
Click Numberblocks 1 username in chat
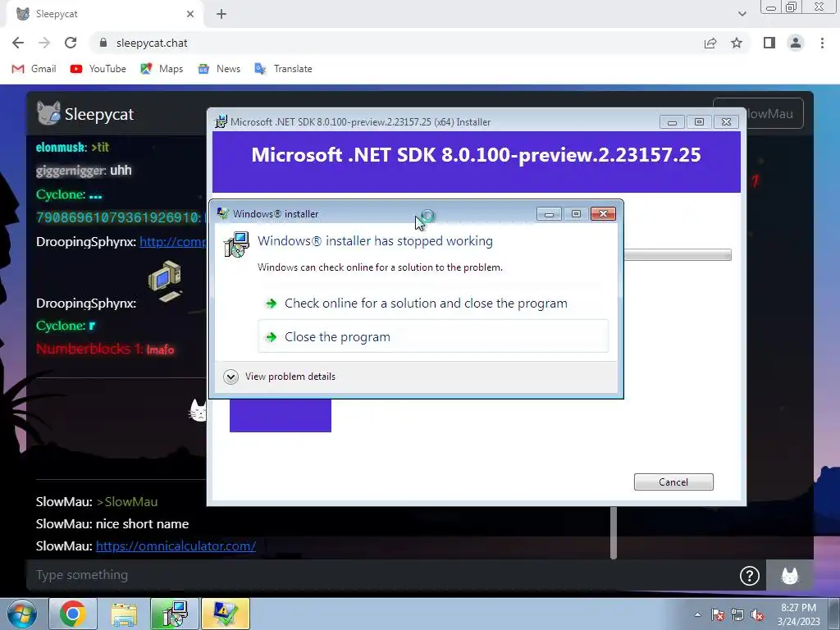[x=89, y=349]
